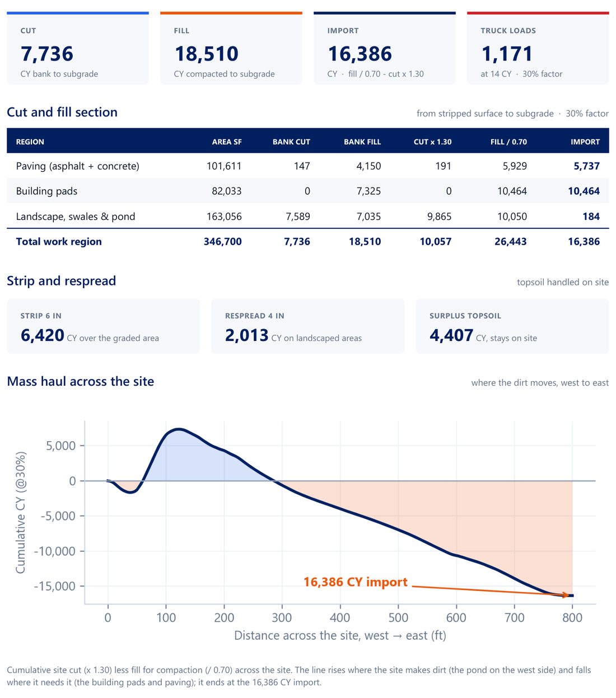Click the IMPORT column header in table

tap(585, 142)
